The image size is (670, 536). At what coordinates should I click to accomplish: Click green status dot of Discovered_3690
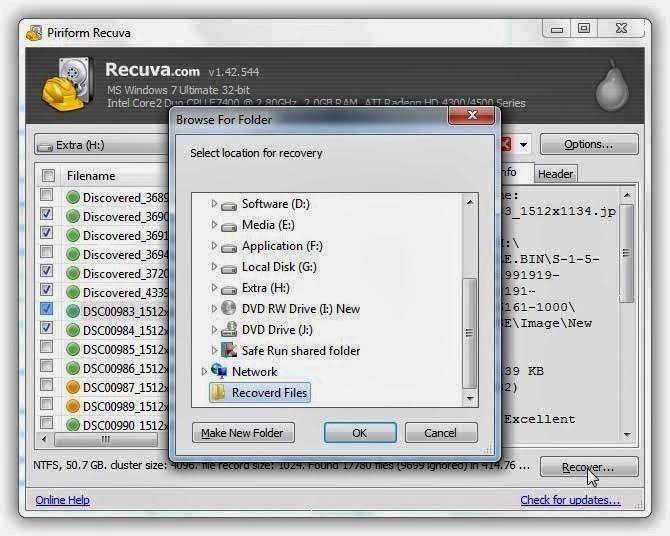tap(73, 216)
